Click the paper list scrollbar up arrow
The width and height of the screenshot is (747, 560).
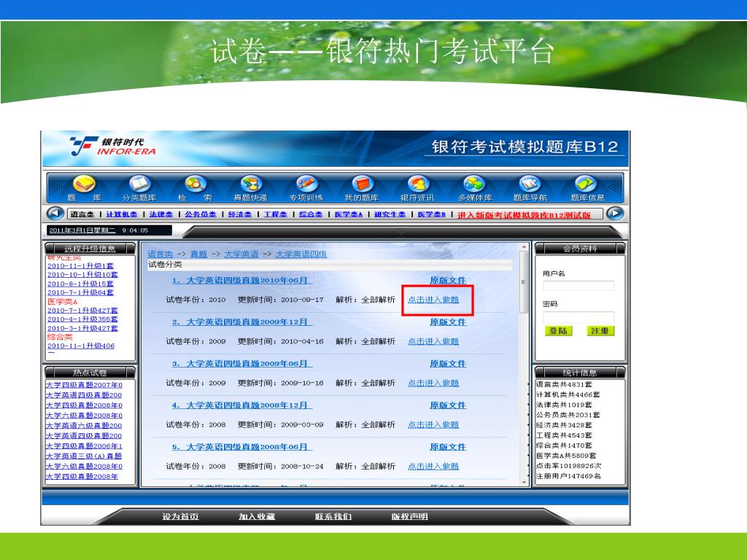(x=524, y=247)
